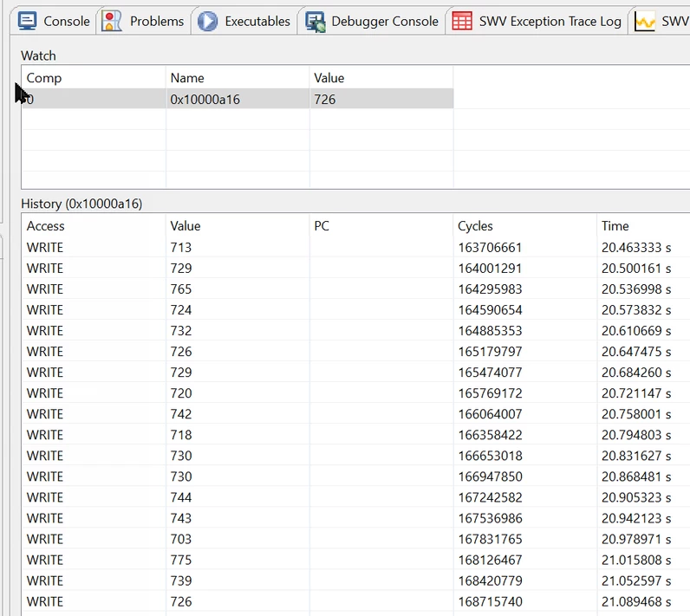Click time value 20.573832 s

pyautogui.click(x=636, y=310)
